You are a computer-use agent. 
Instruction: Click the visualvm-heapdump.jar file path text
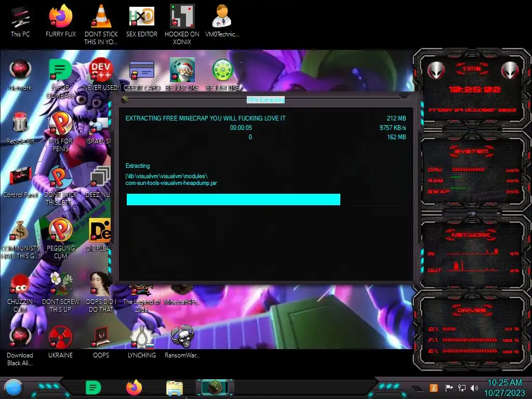(171, 179)
